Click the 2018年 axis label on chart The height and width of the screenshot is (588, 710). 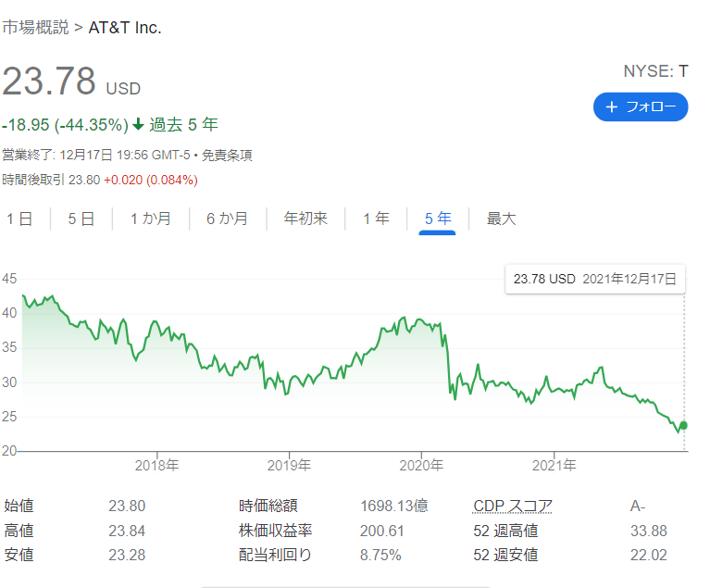[156, 465]
